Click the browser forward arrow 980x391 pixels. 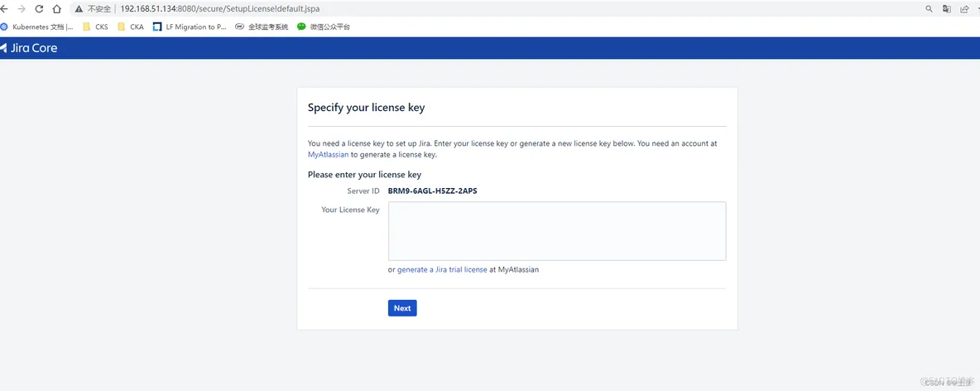tap(22, 9)
